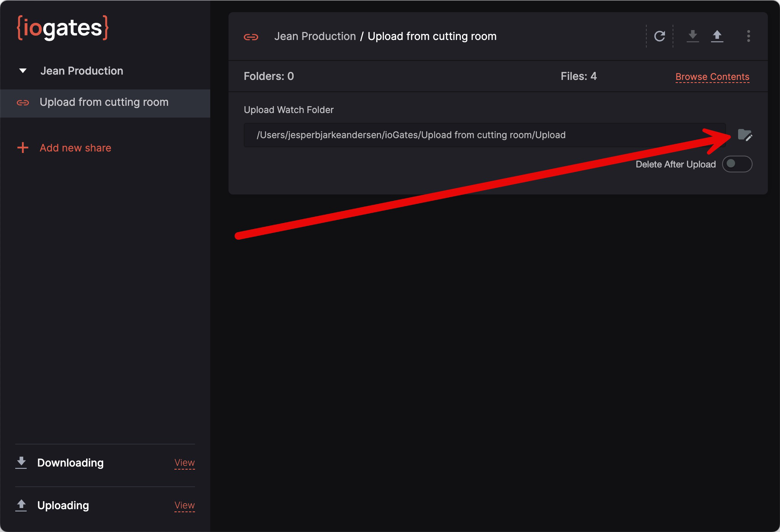Click the iogates logo

point(63,28)
